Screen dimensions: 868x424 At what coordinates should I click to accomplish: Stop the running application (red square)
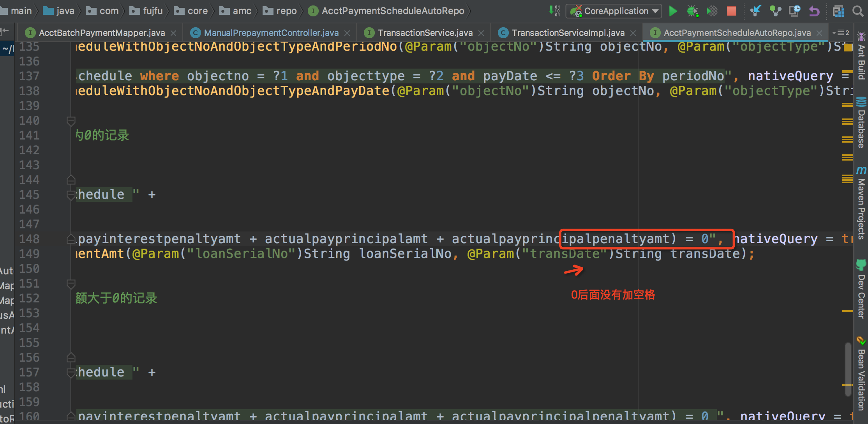point(731,11)
